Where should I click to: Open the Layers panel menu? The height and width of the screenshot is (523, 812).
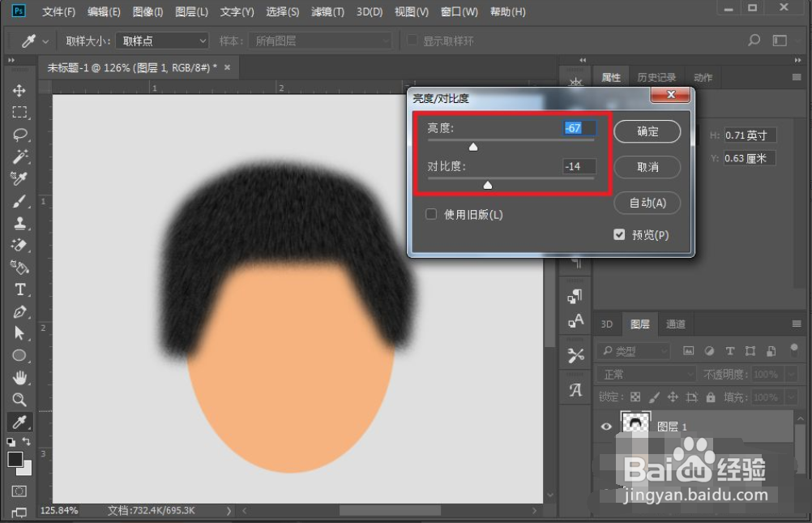tap(797, 324)
